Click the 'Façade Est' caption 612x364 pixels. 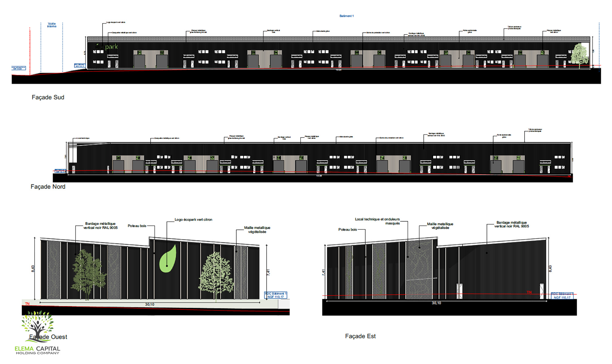click(x=360, y=336)
